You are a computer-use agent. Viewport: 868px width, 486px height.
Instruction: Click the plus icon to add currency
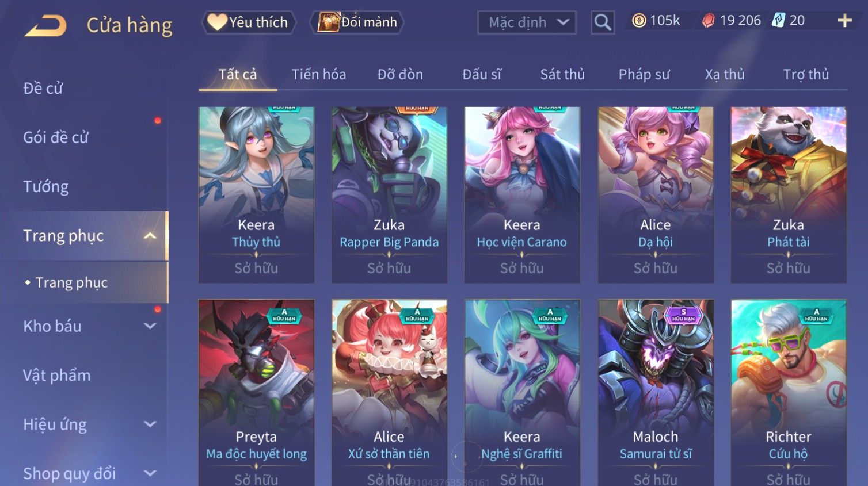pos(844,21)
